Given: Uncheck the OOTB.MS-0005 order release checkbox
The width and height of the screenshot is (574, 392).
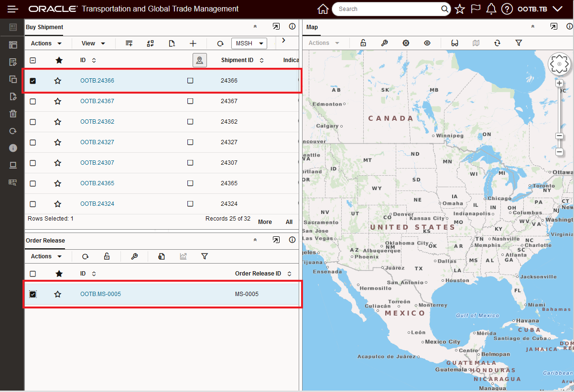Looking at the screenshot, I should 33,294.
